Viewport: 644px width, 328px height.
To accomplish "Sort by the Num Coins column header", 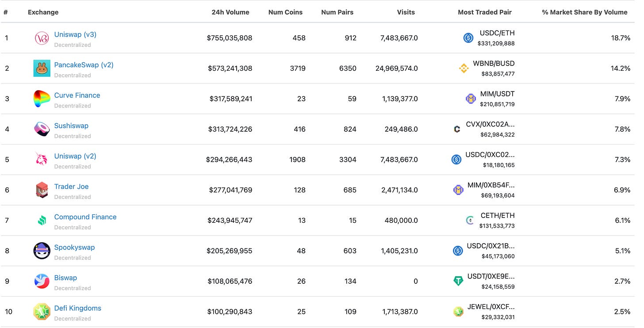I will [x=285, y=12].
